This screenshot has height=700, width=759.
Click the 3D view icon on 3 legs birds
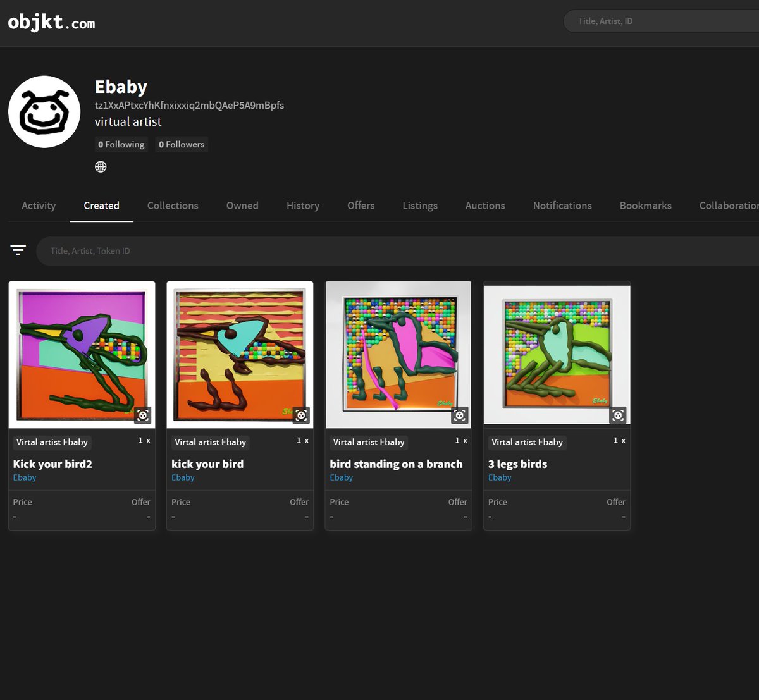click(618, 415)
